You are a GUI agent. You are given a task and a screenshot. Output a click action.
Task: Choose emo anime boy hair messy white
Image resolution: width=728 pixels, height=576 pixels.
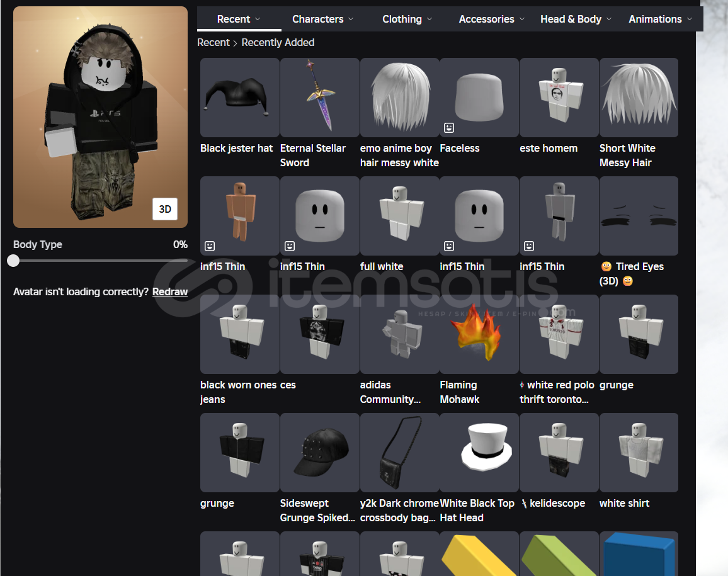click(x=399, y=98)
